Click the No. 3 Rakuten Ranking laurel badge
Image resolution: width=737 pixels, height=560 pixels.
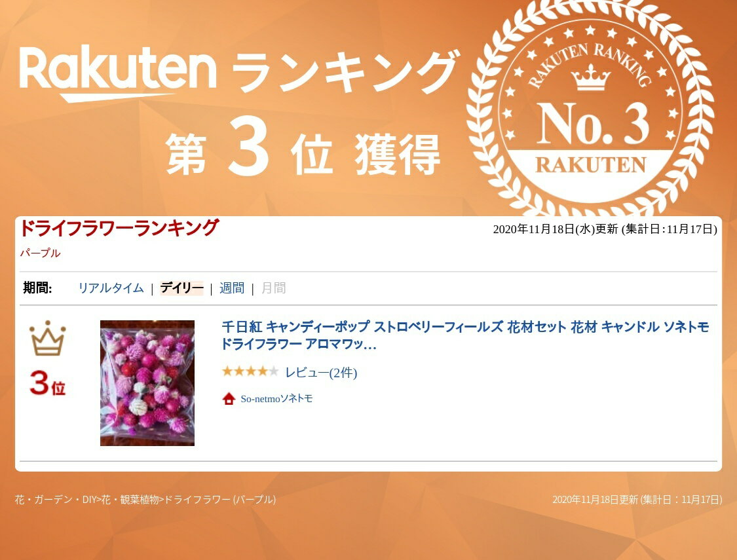pos(590,109)
